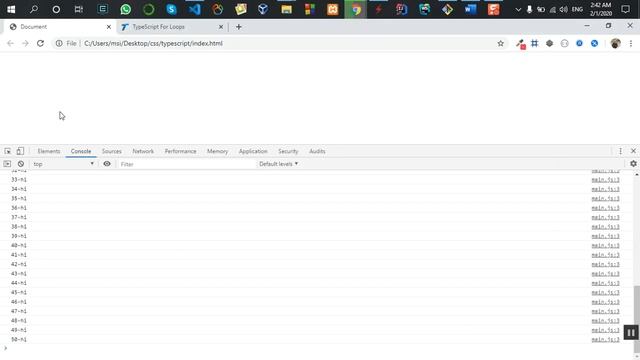
Task: Open the Security panel
Action: tap(288, 151)
